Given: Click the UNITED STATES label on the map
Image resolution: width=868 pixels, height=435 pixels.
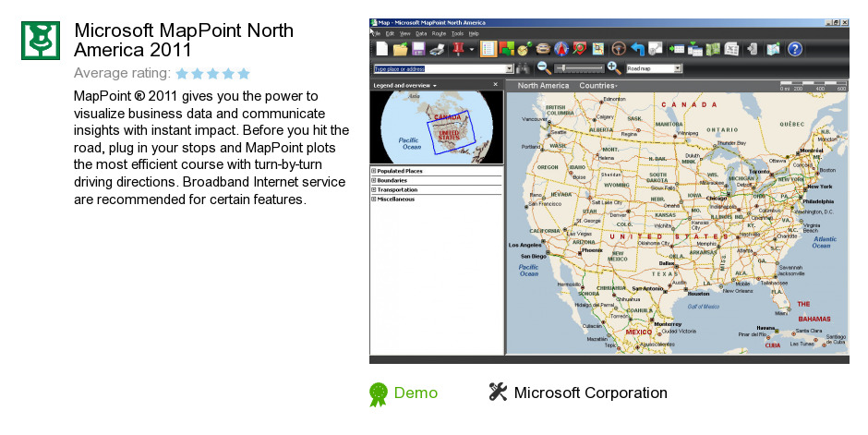Looking at the screenshot, I should 669,236.
